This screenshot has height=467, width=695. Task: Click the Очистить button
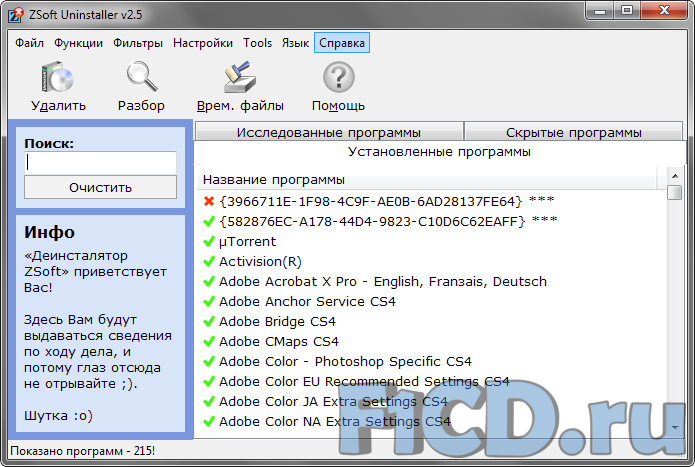(x=101, y=187)
